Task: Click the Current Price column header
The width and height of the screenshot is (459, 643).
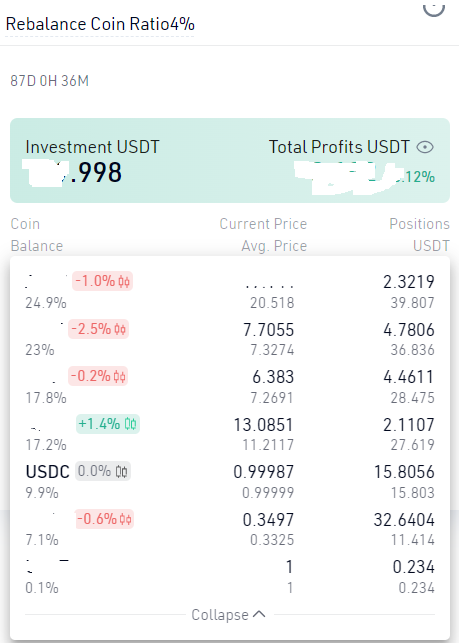Action: click(263, 224)
